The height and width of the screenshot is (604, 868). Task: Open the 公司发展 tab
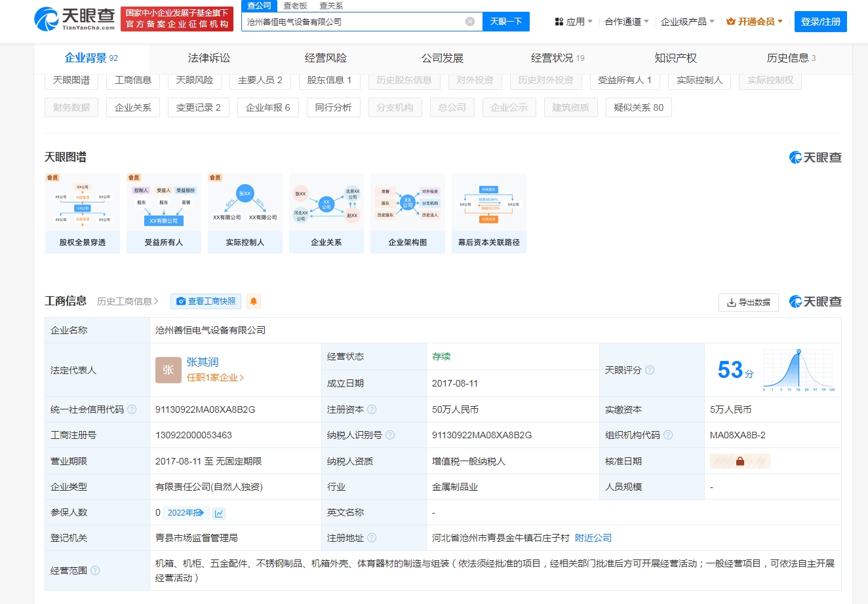click(443, 58)
